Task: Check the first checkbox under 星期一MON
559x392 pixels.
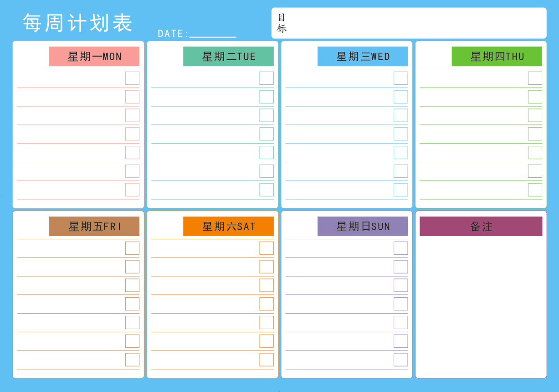Action: (x=132, y=78)
